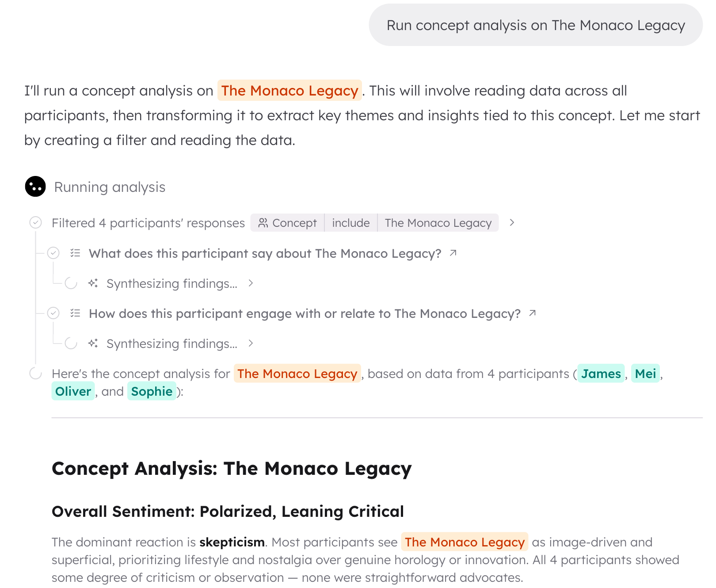
Task: Expand the Filtered 4 participants' responses chevron
Action: tap(512, 222)
